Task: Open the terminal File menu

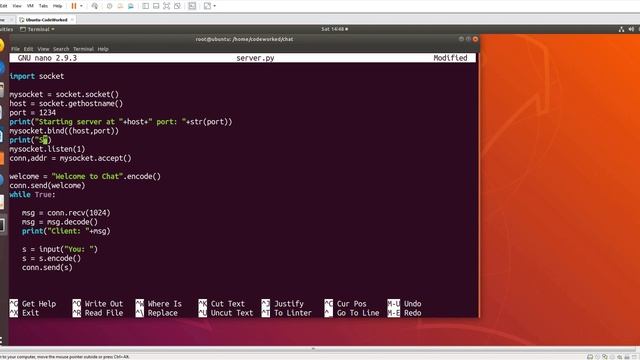Action: 16,49
